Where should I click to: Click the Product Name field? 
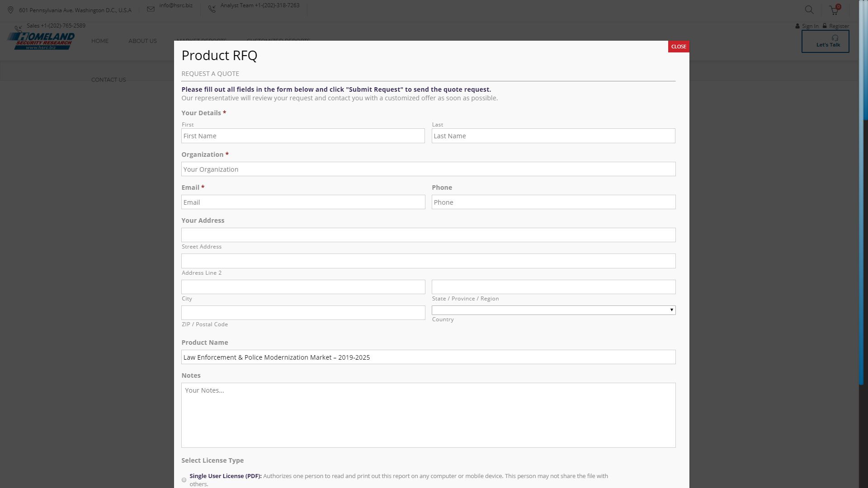point(429,357)
